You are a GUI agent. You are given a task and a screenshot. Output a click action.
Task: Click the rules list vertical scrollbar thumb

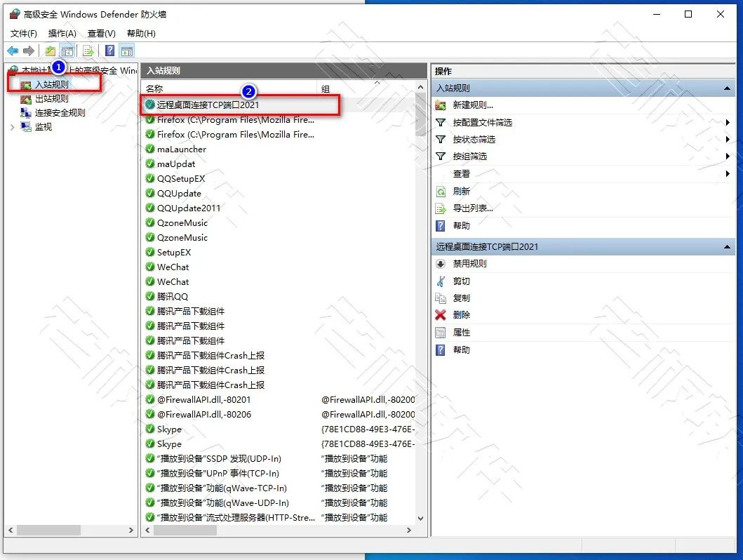(x=420, y=114)
